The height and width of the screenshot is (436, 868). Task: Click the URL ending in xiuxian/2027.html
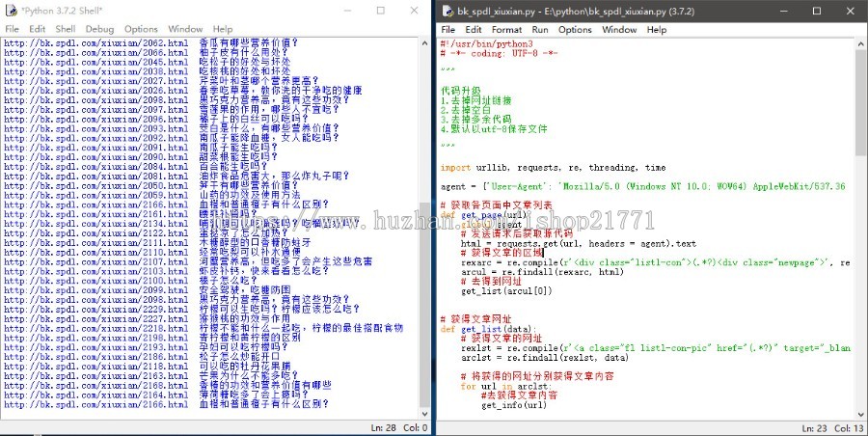click(95, 81)
